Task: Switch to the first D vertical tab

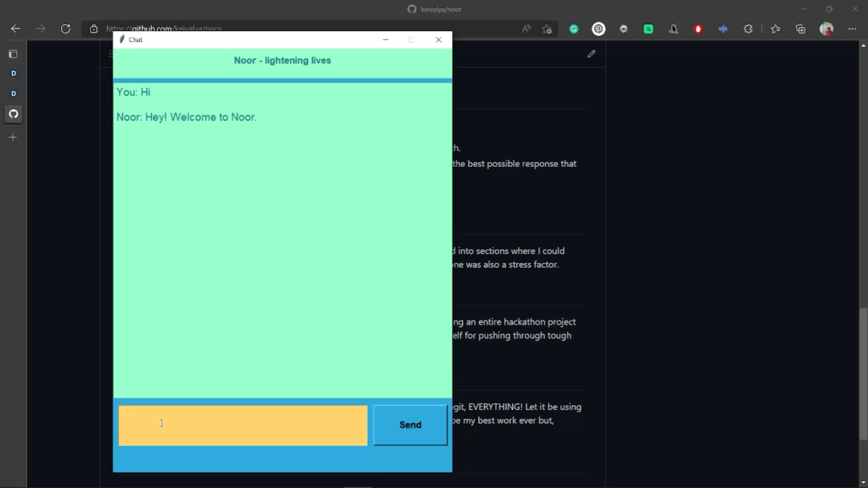Action: pyautogui.click(x=14, y=73)
